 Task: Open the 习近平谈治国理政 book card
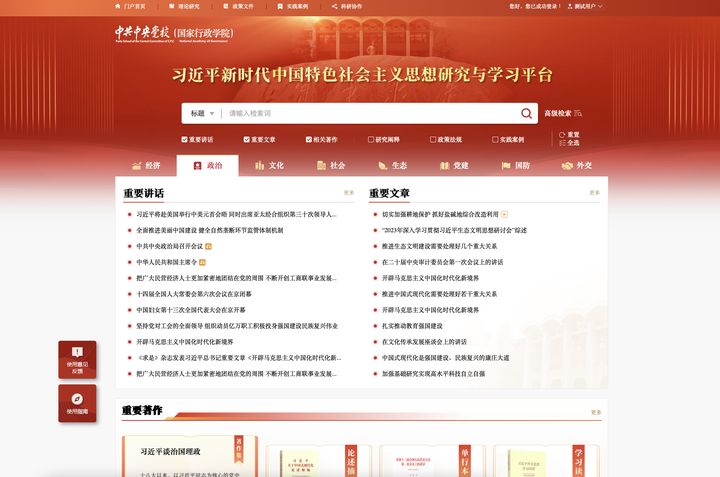pos(190,456)
